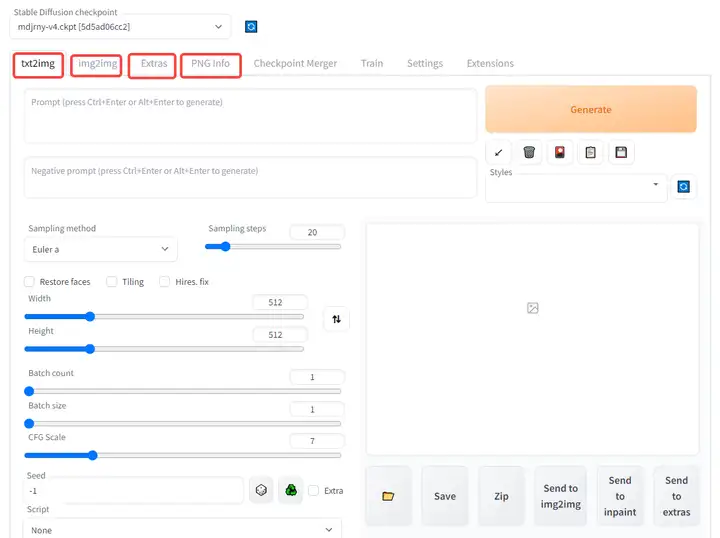Clear the prompt with the trash icon

[529, 152]
